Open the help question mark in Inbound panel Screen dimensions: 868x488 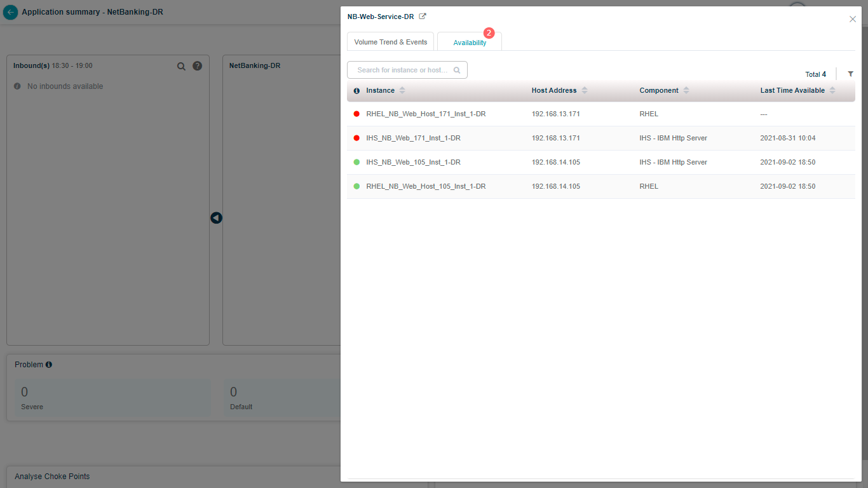(197, 66)
